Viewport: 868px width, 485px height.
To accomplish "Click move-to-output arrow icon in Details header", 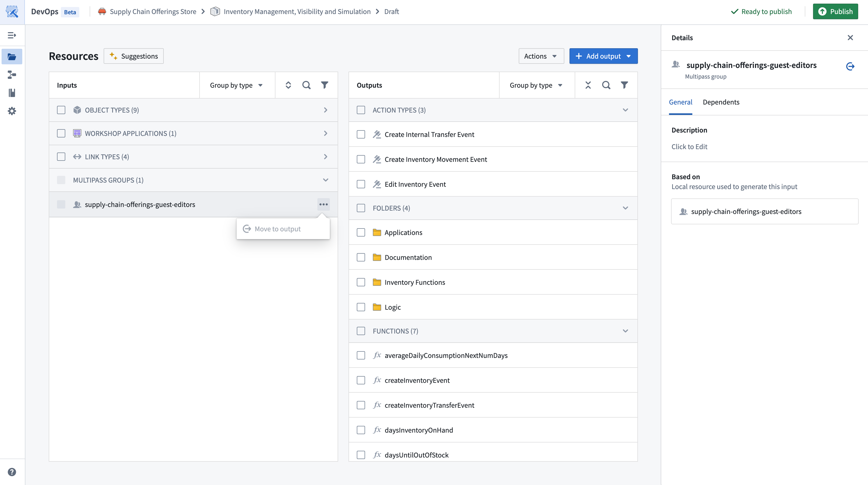I will click(x=850, y=66).
